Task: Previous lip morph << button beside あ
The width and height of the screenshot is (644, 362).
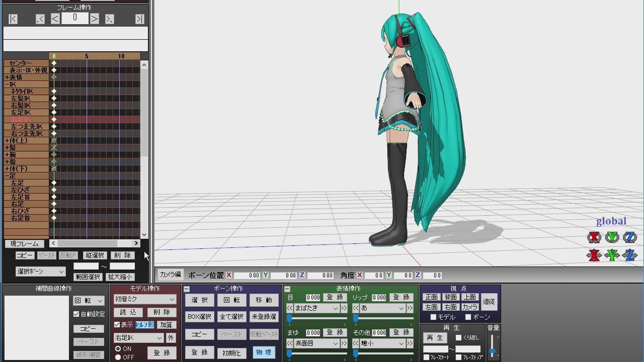Action: (x=355, y=308)
